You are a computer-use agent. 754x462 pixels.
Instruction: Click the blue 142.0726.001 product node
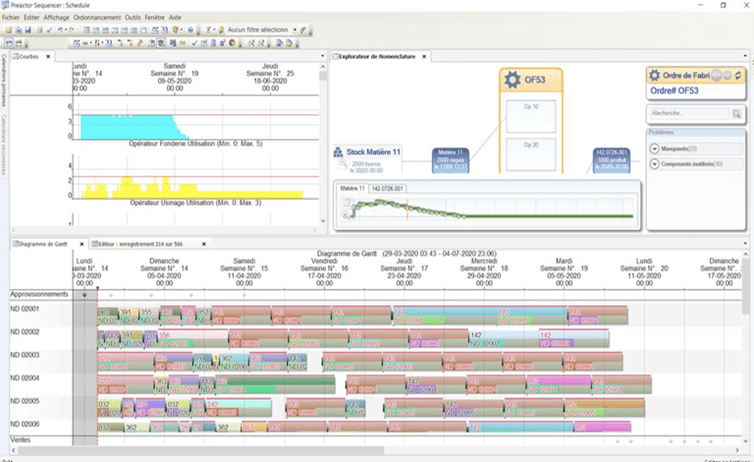(611, 160)
